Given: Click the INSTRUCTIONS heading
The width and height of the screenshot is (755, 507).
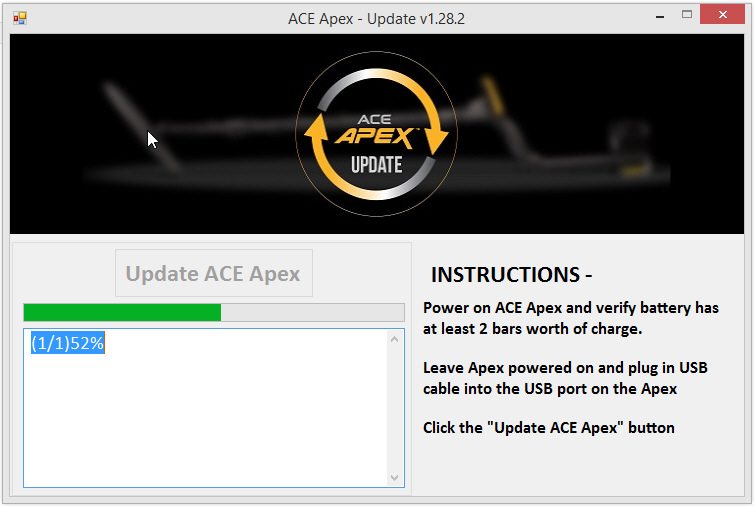Looking at the screenshot, I should pyautogui.click(x=511, y=275).
